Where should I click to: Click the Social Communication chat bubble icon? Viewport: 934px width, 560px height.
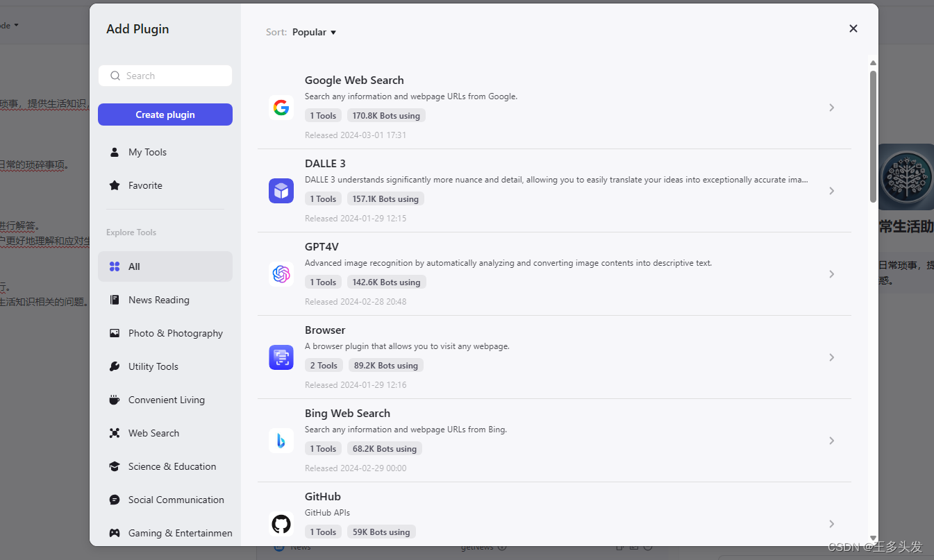[115, 500]
